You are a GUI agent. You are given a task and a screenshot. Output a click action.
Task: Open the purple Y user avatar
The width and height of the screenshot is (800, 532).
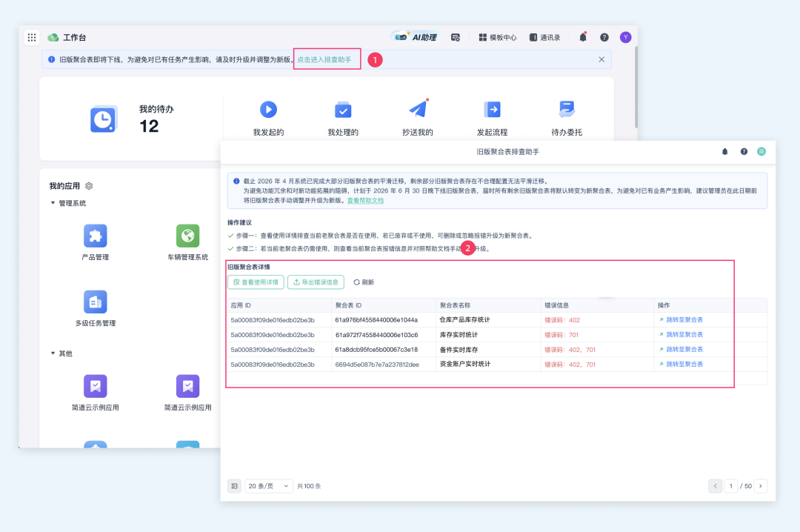tap(625, 37)
